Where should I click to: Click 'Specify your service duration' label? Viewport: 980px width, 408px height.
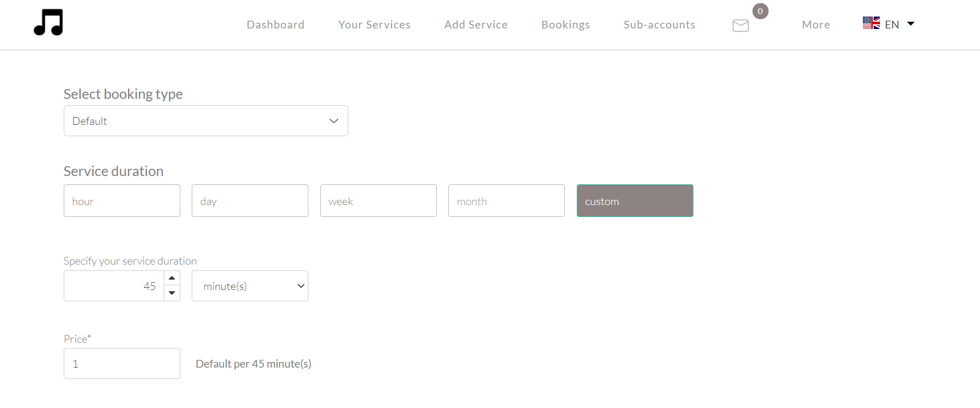coord(130,261)
